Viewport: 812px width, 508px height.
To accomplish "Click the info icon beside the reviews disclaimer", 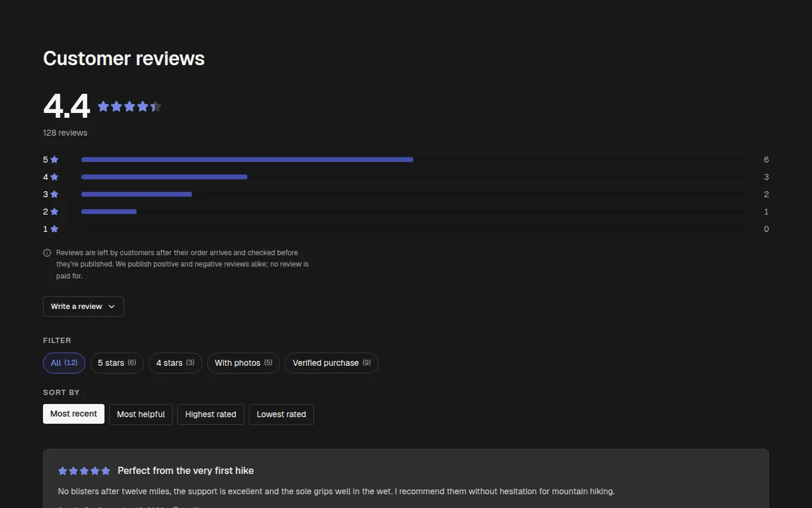I will [x=47, y=253].
